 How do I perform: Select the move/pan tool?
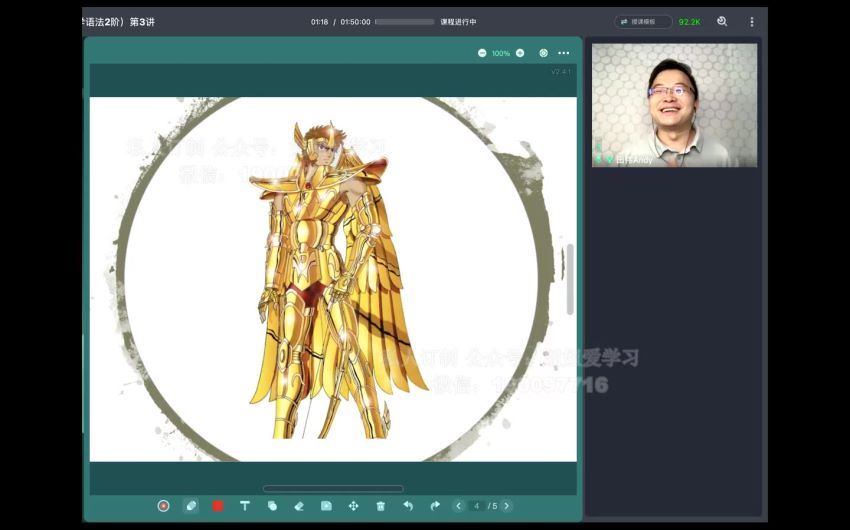click(353, 506)
